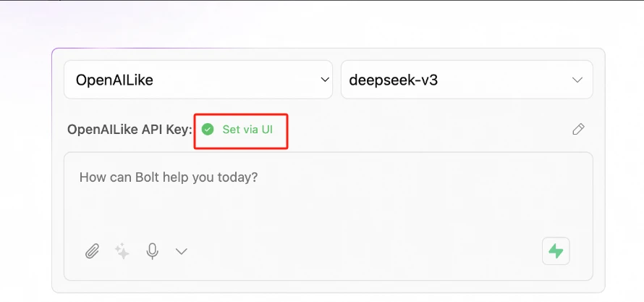Image resolution: width=644 pixels, height=302 pixels.
Task: Enhance the prompt using the sparkles icon
Action: pyautogui.click(x=122, y=251)
